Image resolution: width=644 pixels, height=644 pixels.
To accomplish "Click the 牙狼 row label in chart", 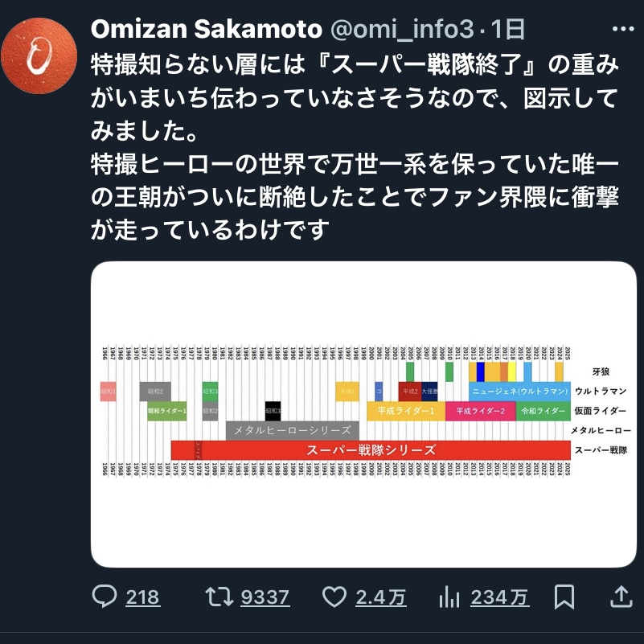I will [x=601, y=371].
